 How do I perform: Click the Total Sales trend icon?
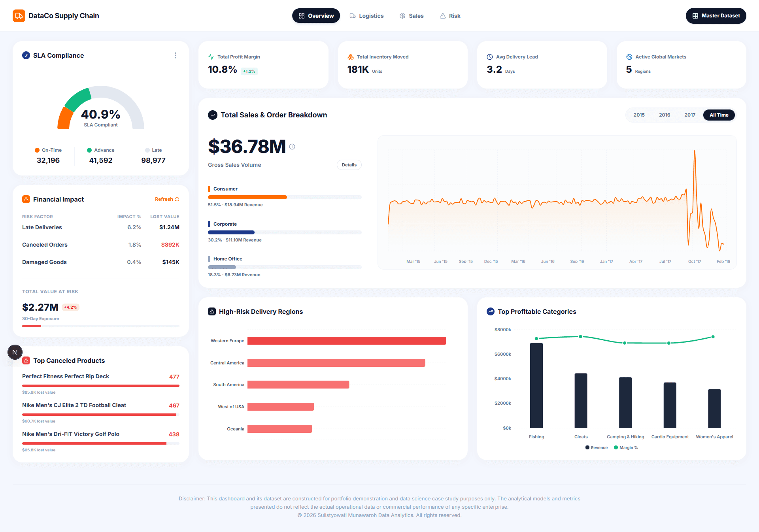[213, 115]
